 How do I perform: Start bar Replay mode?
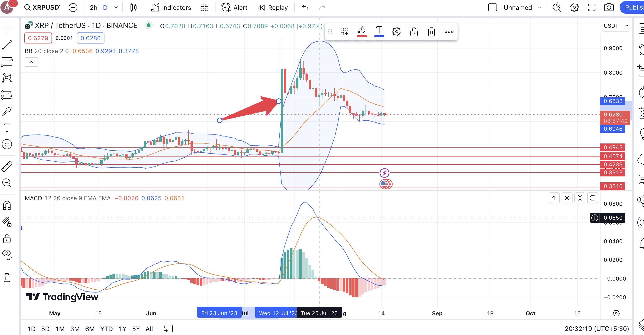pyautogui.click(x=273, y=8)
